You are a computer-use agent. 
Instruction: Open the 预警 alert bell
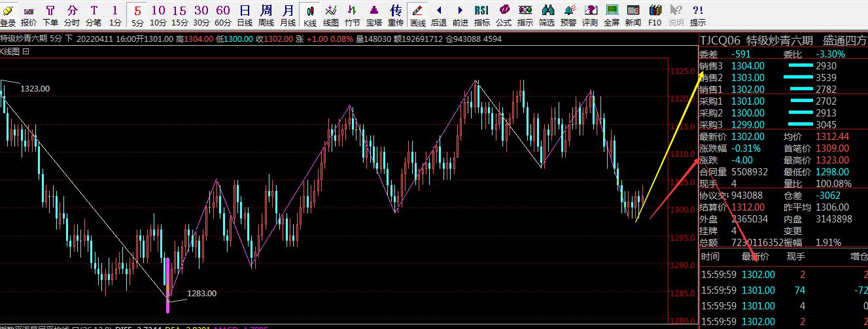pos(568,14)
